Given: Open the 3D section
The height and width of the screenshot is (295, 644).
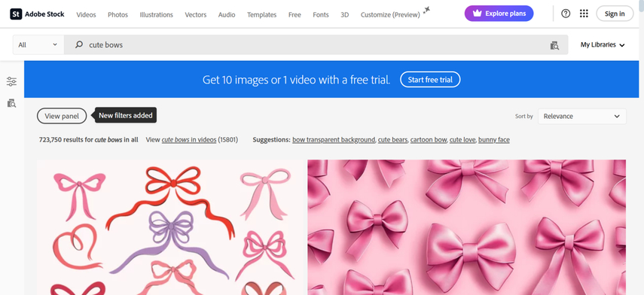Looking at the screenshot, I should coord(344,15).
